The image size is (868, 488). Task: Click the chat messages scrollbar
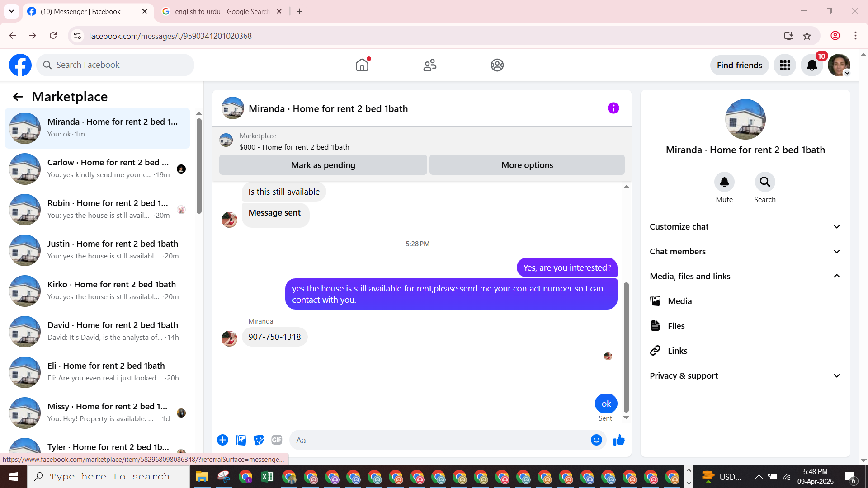(626, 347)
